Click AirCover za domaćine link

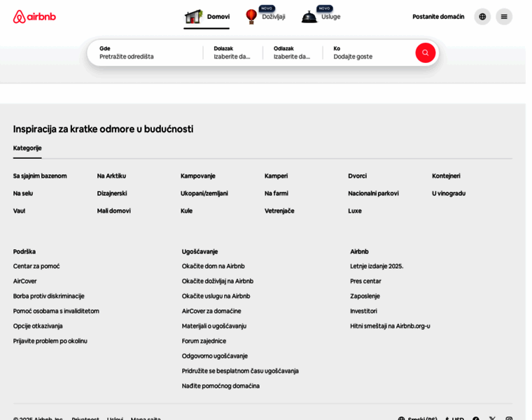pyautogui.click(x=211, y=311)
